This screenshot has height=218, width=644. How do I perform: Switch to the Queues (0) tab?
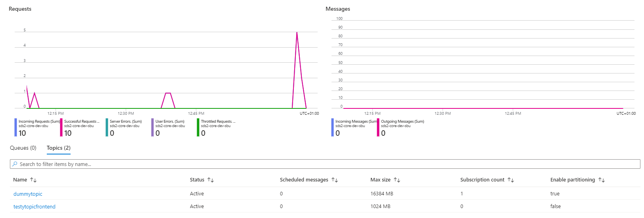point(23,148)
